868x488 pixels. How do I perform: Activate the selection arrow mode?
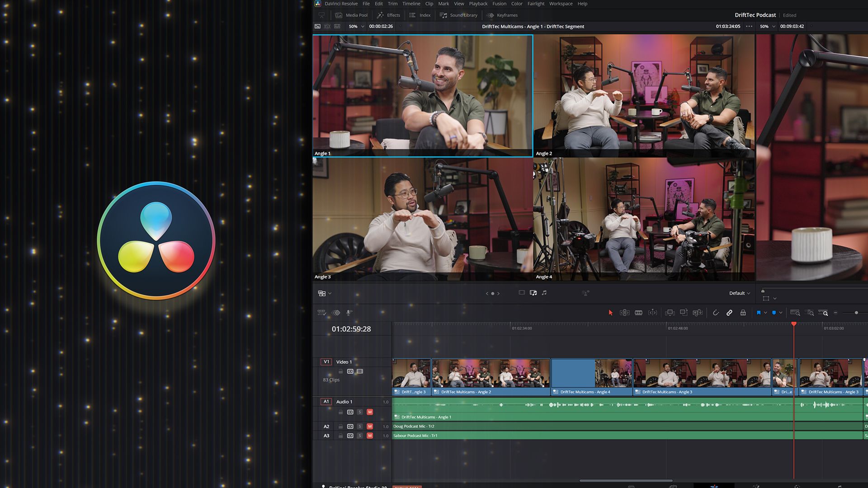[x=610, y=312]
